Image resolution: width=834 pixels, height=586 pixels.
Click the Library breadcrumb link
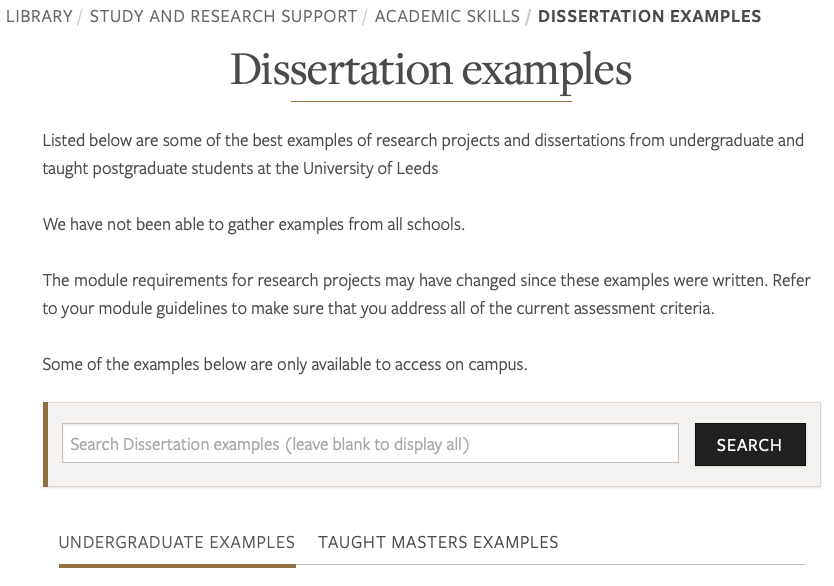(x=39, y=16)
